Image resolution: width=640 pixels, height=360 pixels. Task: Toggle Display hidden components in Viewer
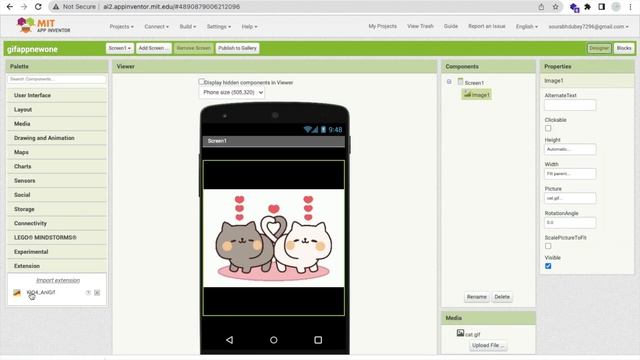[x=201, y=82]
